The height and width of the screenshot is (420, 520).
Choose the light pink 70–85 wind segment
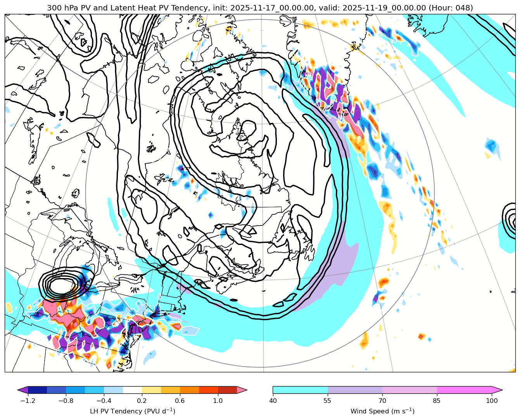(409, 390)
